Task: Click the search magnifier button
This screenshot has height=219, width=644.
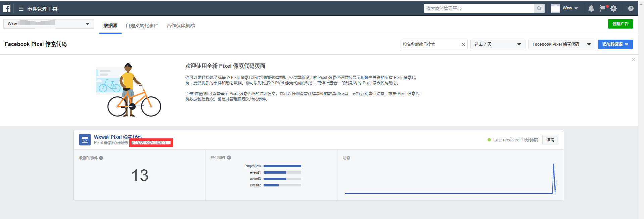Action: 539,8
